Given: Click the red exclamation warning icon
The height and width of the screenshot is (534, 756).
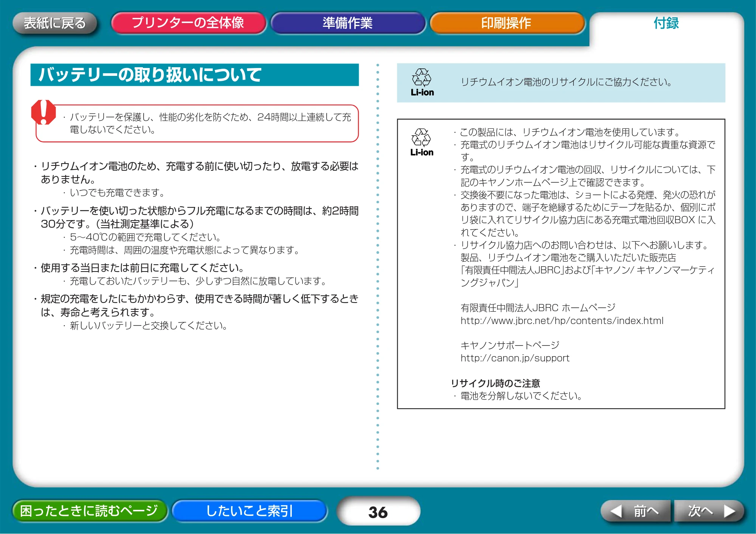Looking at the screenshot, I should coord(43,112).
